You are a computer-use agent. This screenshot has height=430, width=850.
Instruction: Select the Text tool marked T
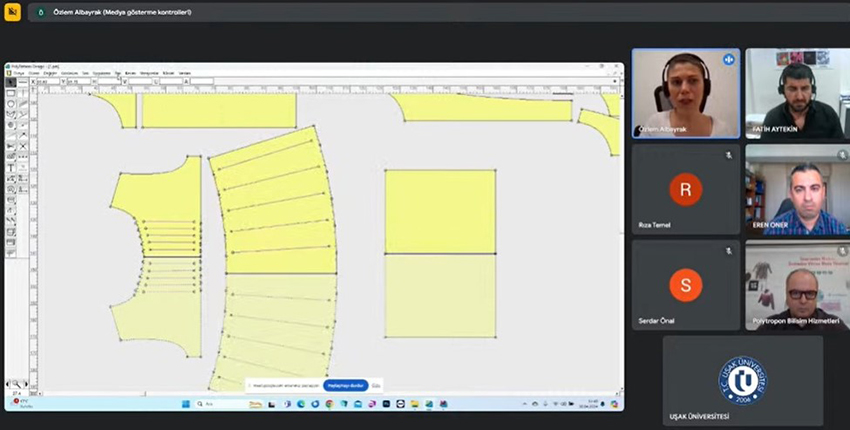click(11, 168)
